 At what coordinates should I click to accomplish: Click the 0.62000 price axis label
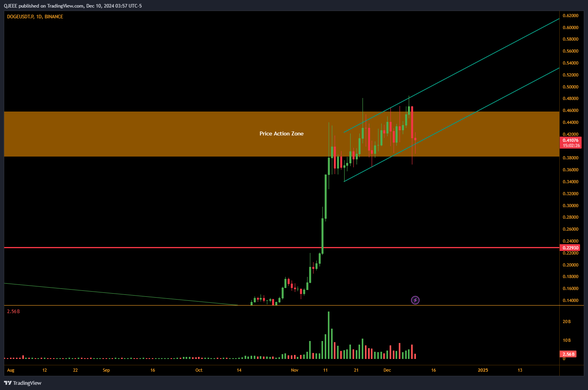(x=570, y=16)
